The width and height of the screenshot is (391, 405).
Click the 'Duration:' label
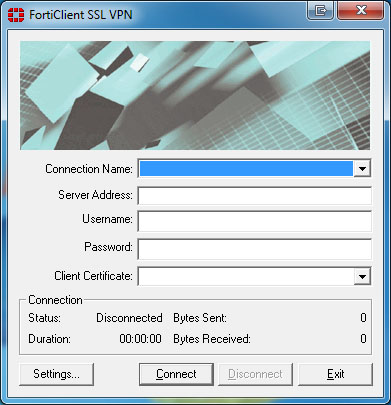click(49, 339)
